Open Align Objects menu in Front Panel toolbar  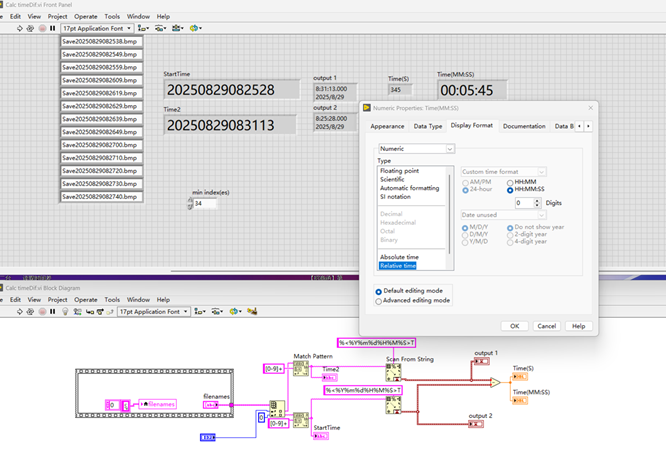(143, 28)
